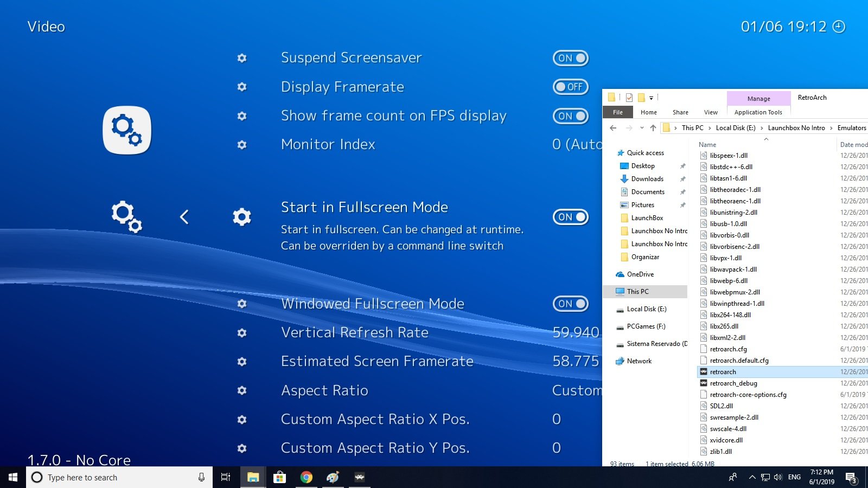868x488 pixels.
Task: Select libspeex-1.dll file
Action: click(x=729, y=156)
